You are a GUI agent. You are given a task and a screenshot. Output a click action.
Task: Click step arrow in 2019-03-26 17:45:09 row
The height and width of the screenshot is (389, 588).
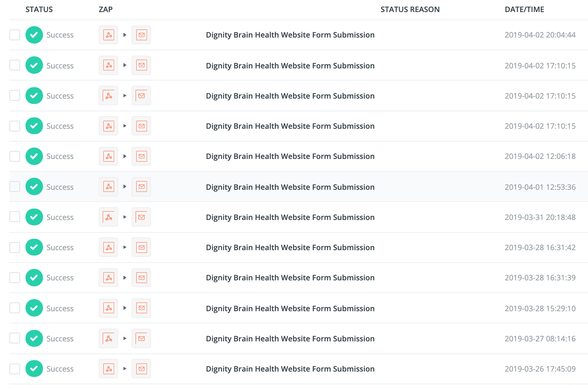[125, 369]
